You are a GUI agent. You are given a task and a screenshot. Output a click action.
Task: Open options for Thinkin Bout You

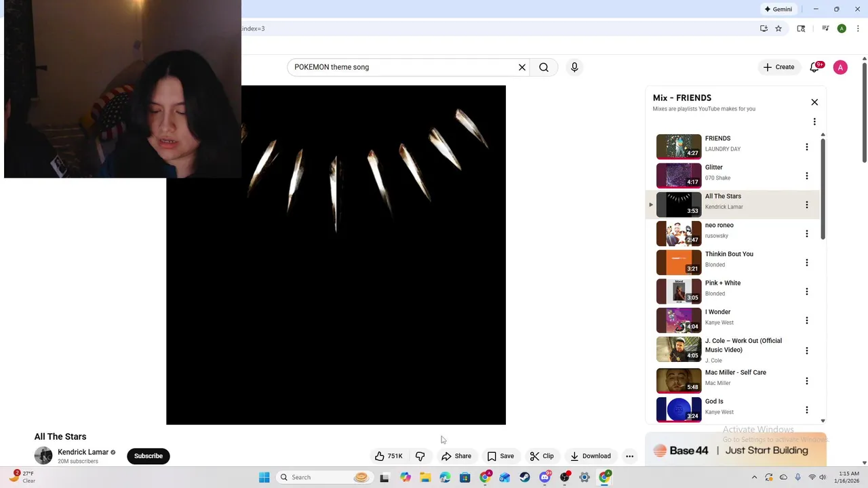806,263
